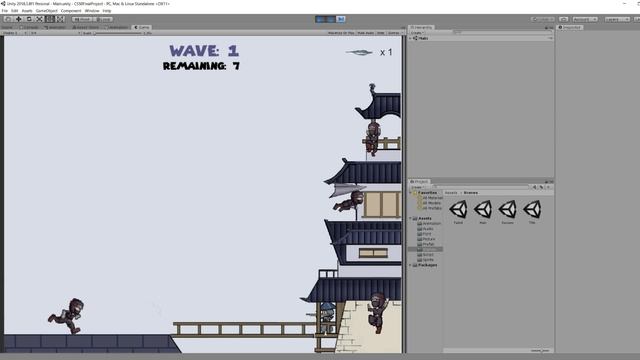Open the Services cloud button

(x=563, y=19)
